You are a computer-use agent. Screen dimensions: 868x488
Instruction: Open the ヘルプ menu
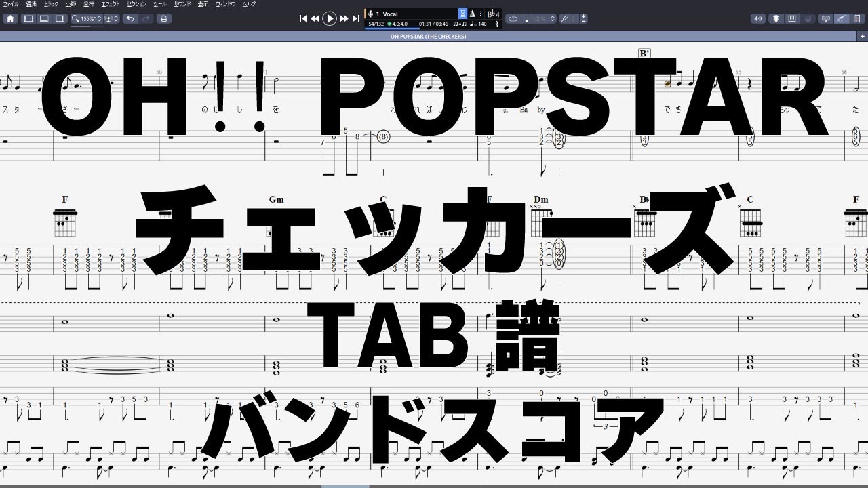point(250,4)
